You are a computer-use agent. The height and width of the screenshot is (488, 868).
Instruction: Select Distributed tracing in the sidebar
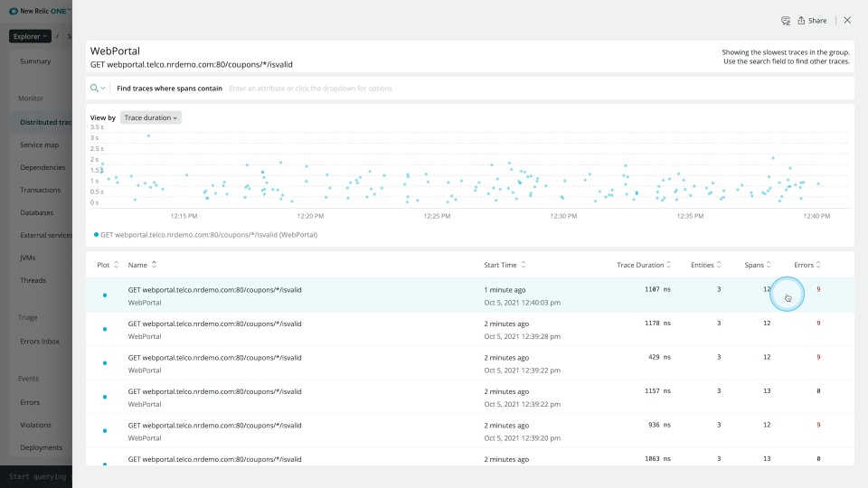point(46,122)
